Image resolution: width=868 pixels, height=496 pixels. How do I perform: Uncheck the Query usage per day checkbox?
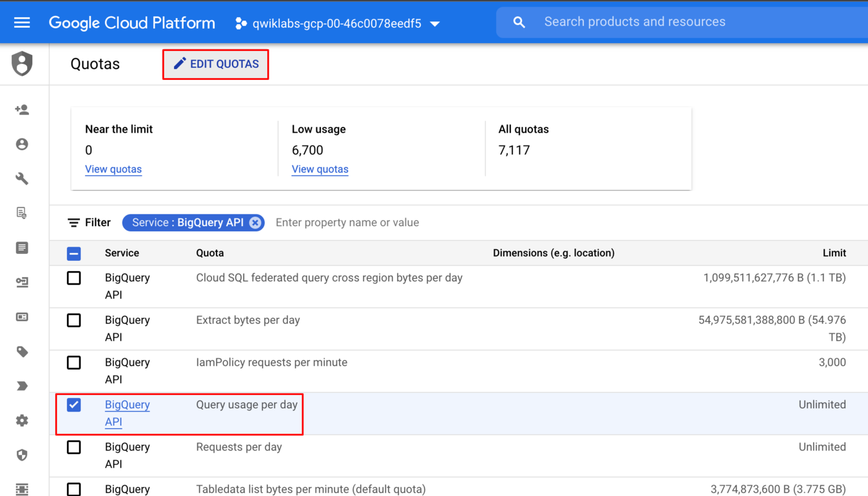click(x=74, y=405)
